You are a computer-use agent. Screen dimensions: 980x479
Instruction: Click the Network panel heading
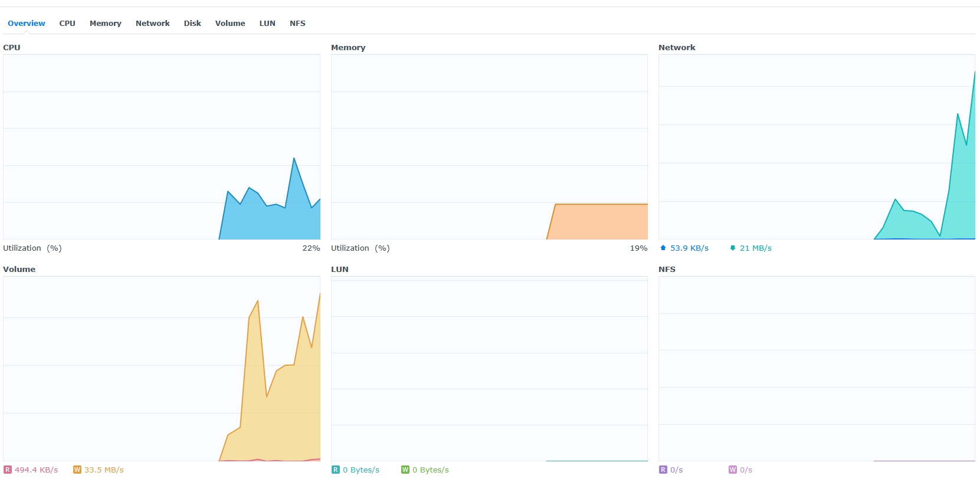coord(677,48)
